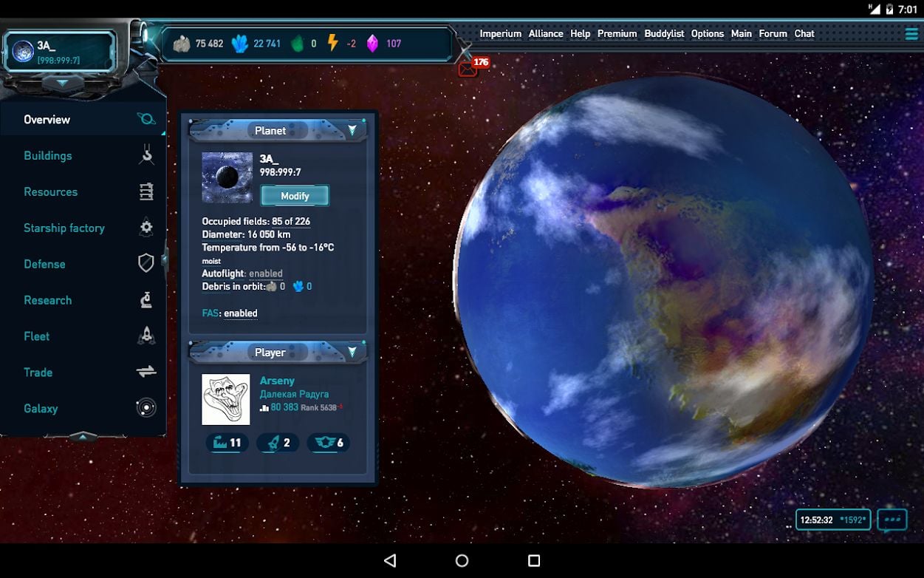Open the mail envelope with 176 messages
Image resolution: width=924 pixels, height=578 pixels.
tap(468, 69)
